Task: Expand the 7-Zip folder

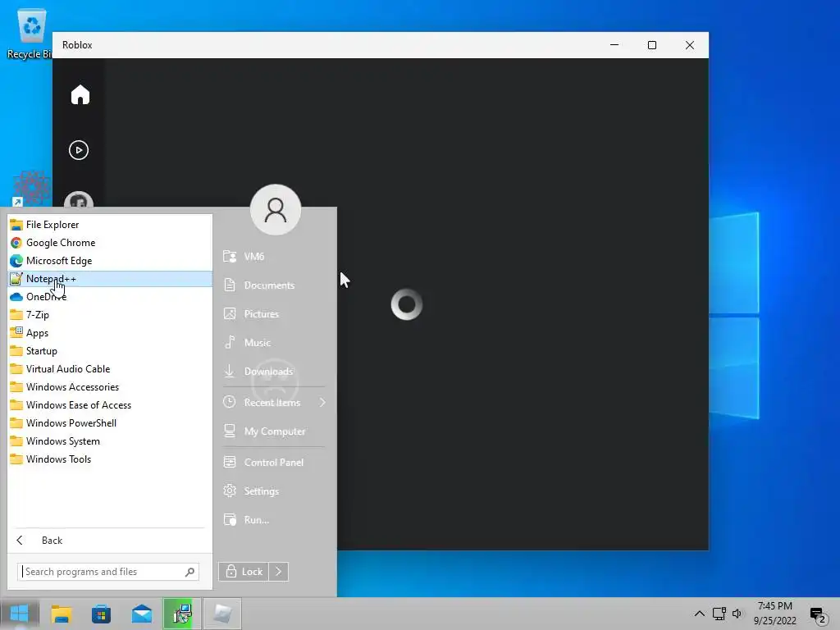Action: (110, 315)
